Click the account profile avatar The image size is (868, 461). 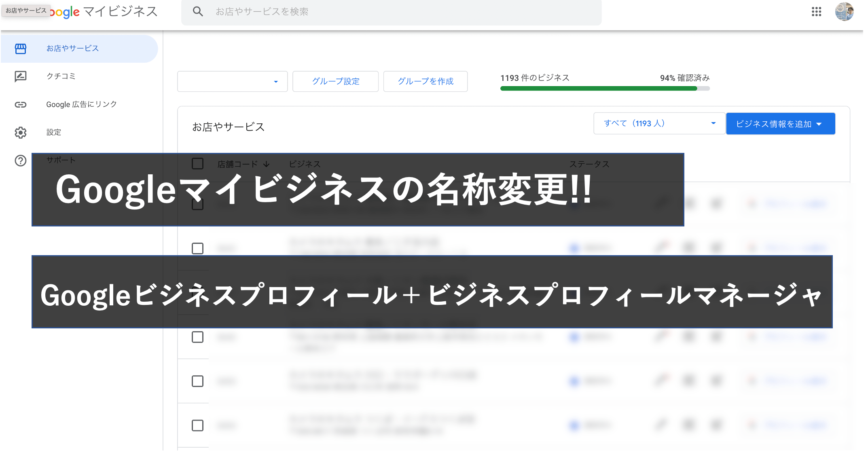(845, 12)
